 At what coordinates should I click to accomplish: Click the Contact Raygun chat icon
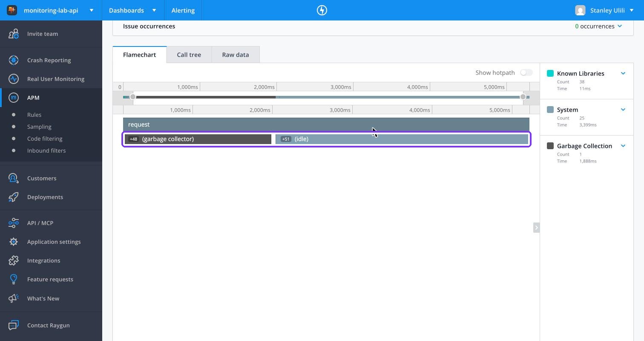coord(14,325)
